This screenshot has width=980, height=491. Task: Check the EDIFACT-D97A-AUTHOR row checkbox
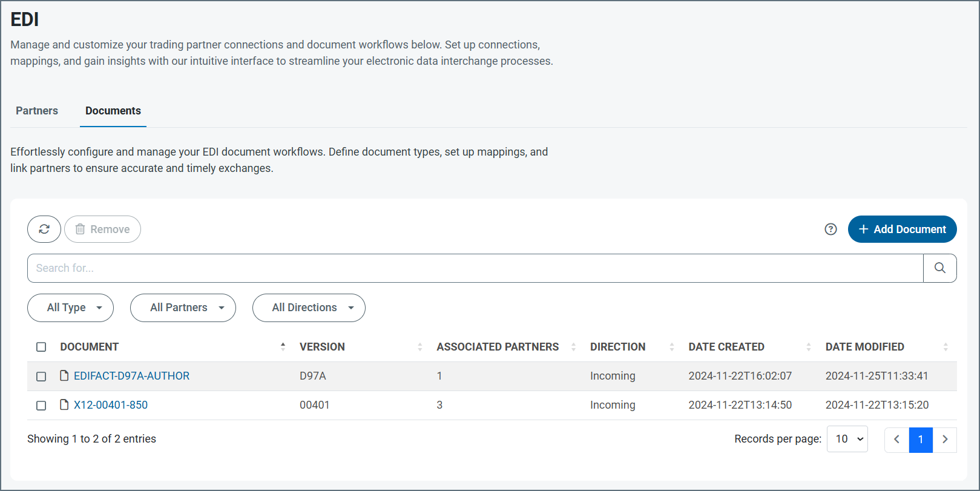click(x=41, y=377)
